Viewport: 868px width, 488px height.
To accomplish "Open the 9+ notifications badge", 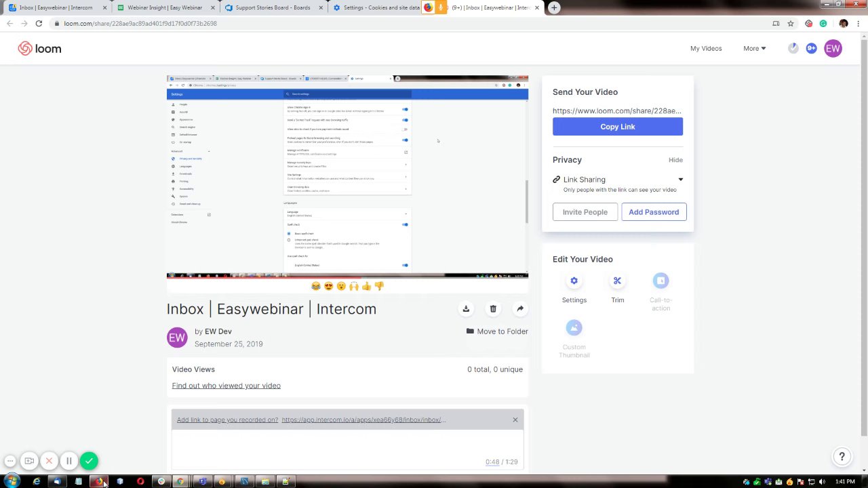I will pos(812,48).
